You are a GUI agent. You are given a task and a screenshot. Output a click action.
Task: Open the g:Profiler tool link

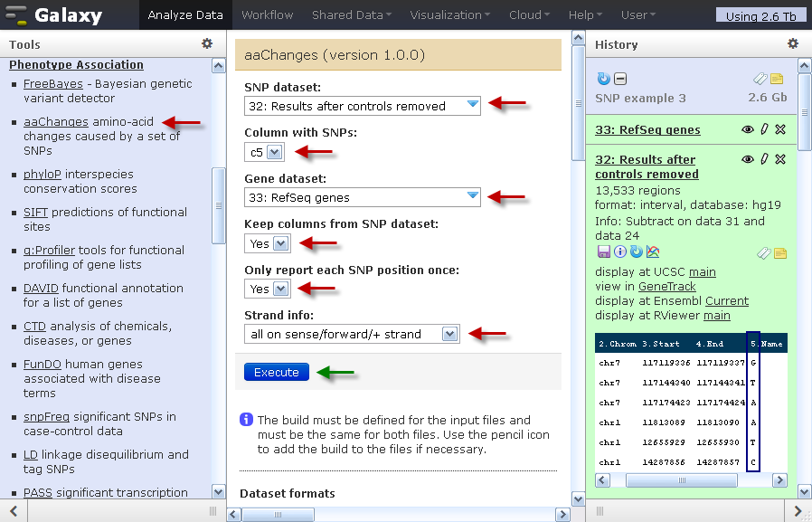click(49, 250)
